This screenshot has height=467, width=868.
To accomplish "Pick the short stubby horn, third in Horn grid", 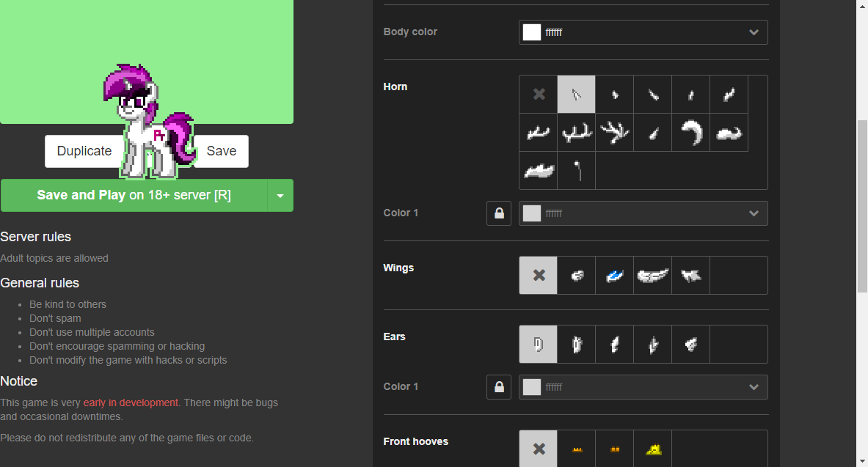I will (x=614, y=94).
